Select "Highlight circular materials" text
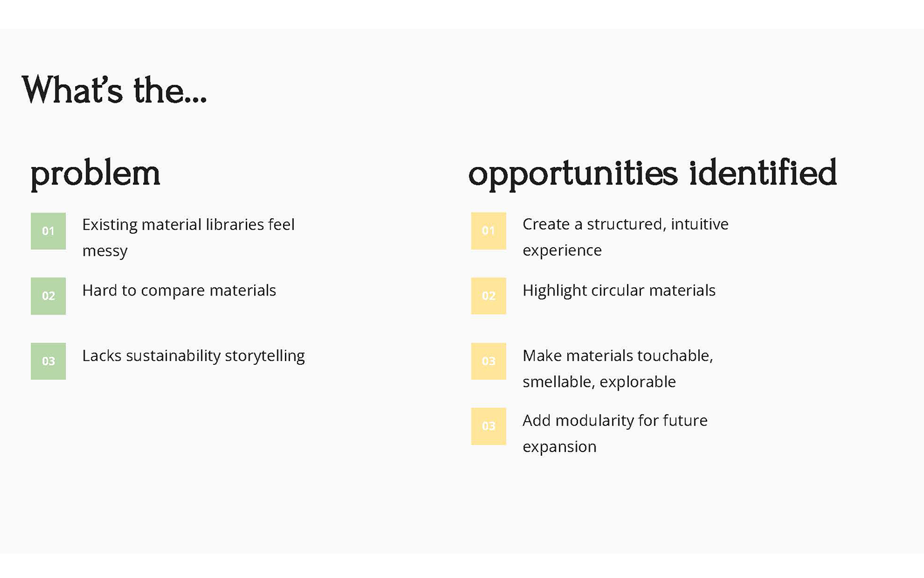 pos(619,290)
